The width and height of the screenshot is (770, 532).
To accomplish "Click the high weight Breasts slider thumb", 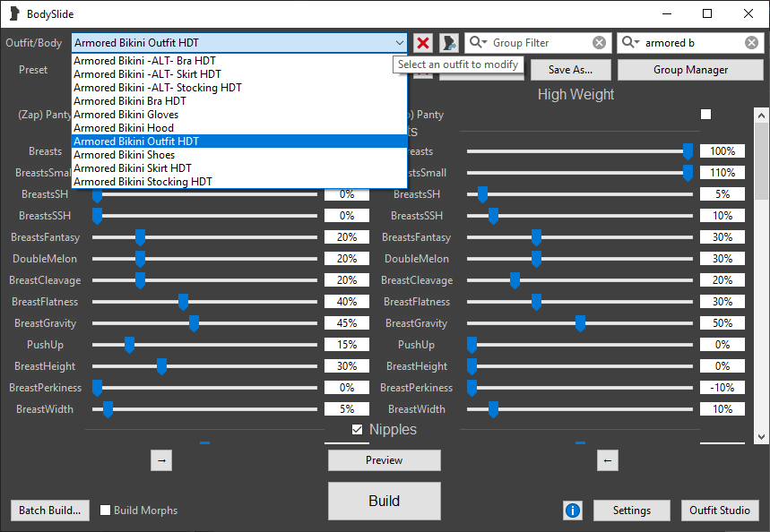I will (x=688, y=151).
